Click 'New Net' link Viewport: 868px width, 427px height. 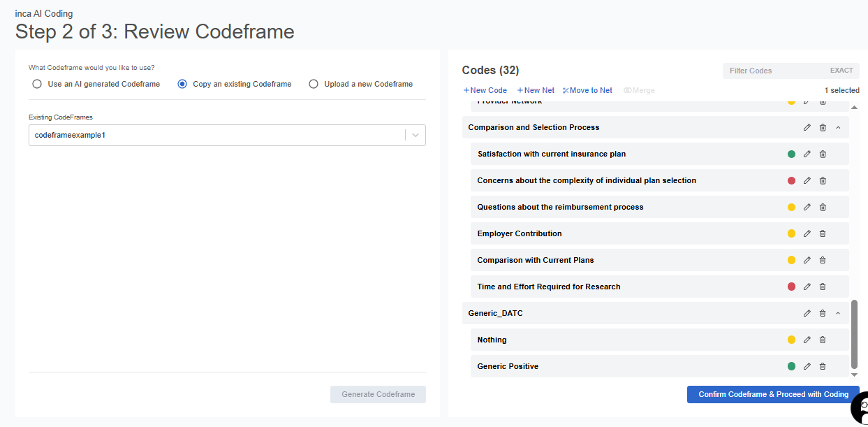point(536,90)
